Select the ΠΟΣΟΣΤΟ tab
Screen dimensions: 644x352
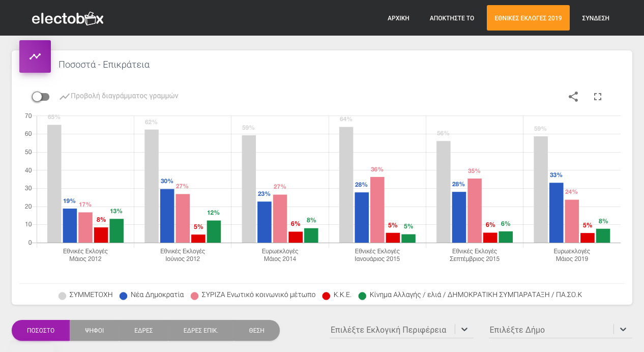pyautogui.click(x=41, y=330)
